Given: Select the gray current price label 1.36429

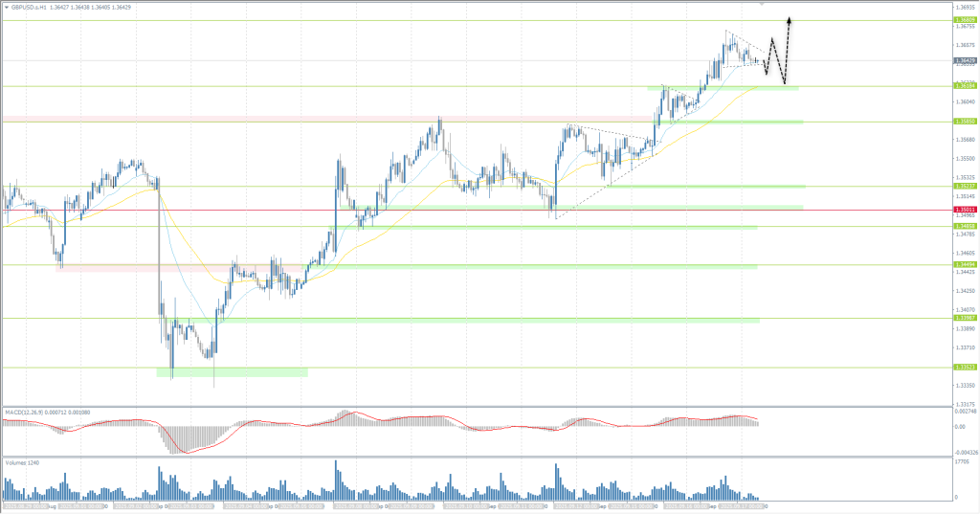Looking at the screenshot, I should tap(964, 60).
